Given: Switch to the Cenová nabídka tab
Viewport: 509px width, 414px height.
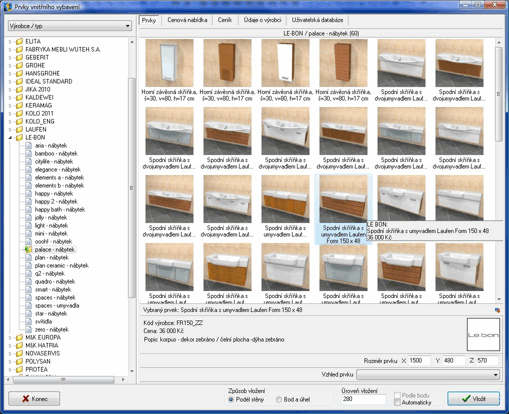Looking at the screenshot, I should [x=187, y=20].
